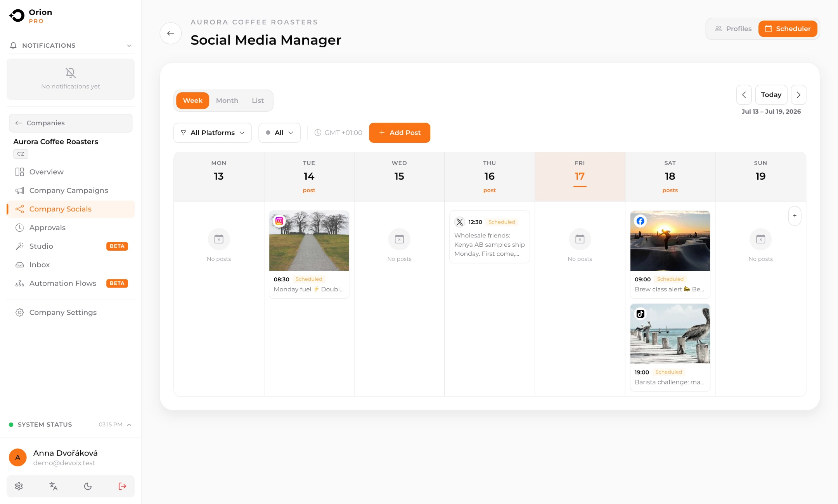Click the Campaigns megaphone icon
Image resolution: width=838 pixels, height=504 pixels.
coord(19,191)
